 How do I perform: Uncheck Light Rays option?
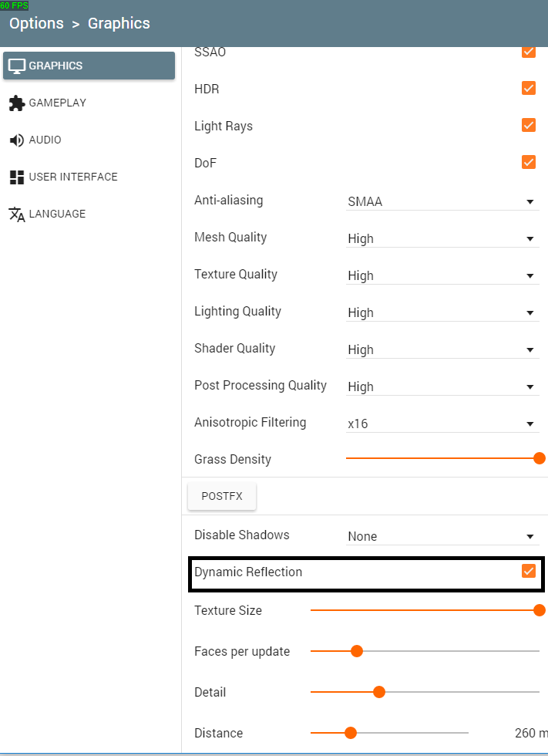pyautogui.click(x=528, y=125)
